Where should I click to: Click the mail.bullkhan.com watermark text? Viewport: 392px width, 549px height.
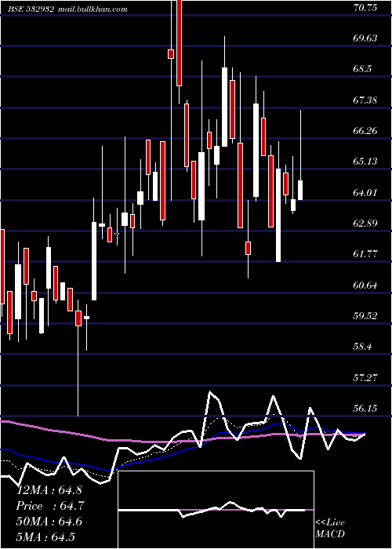[92, 9]
